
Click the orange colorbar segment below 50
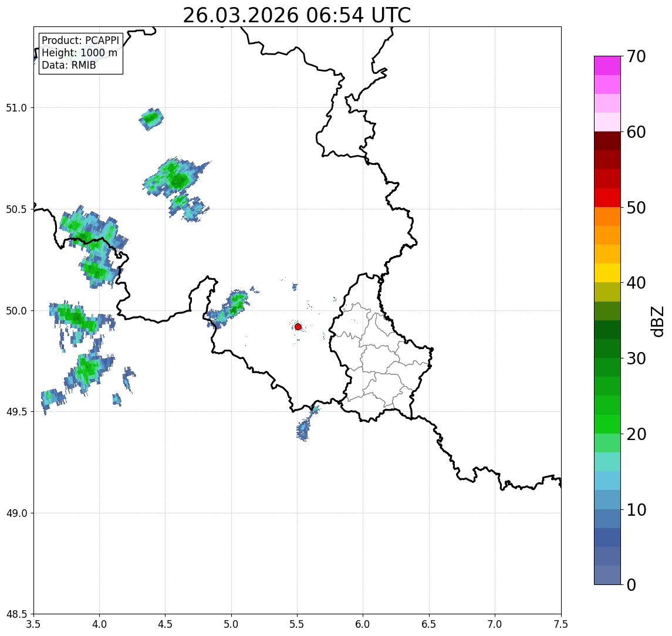coord(607,216)
